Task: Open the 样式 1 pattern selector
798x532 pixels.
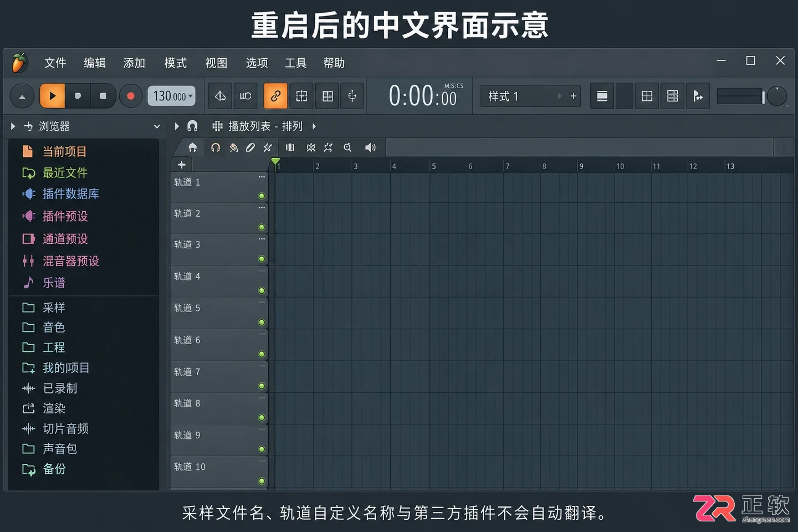Action: (523, 96)
